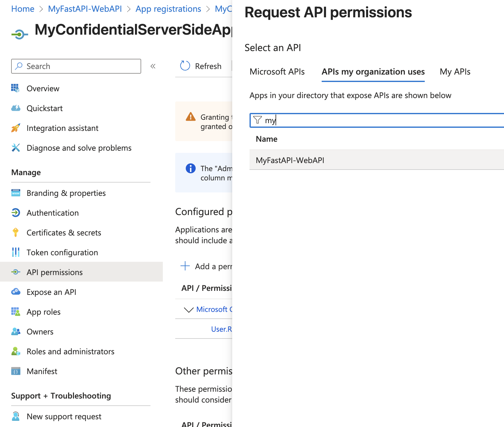
Task: Switch to My APIs tab
Action: click(455, 72)
